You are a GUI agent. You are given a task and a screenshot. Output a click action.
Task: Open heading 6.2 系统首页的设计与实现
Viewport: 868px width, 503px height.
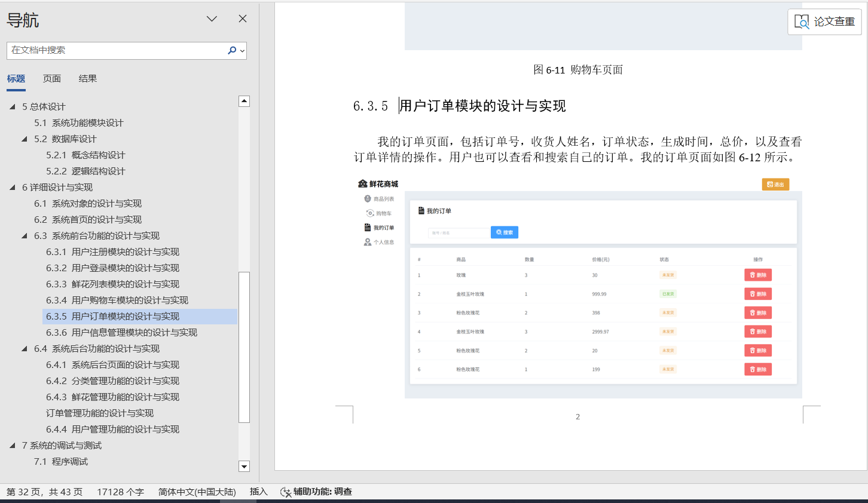coord(88,219)
